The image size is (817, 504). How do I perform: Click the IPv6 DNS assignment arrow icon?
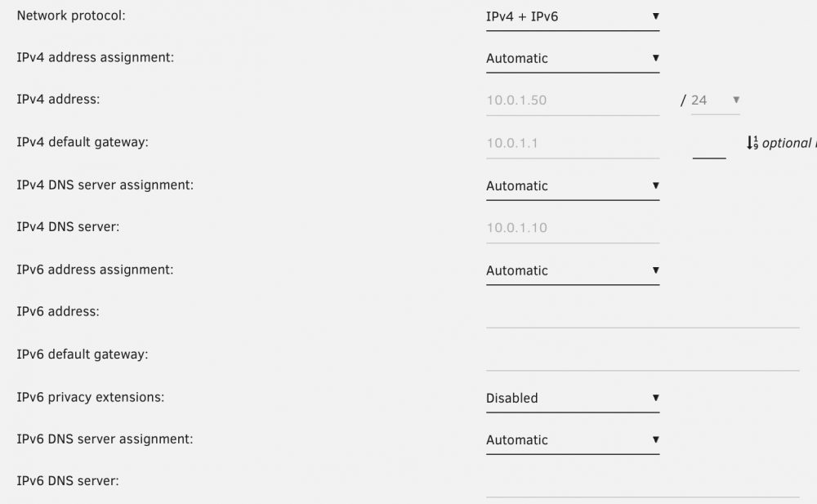[656, 439]
